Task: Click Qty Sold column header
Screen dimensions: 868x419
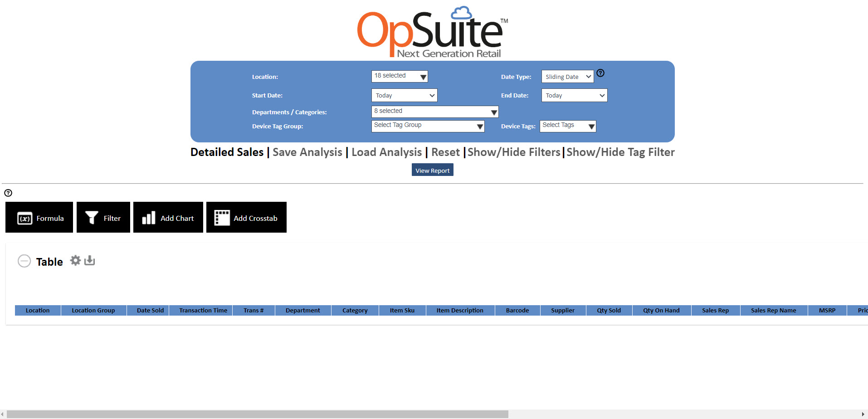Action: tap(609, 310)
